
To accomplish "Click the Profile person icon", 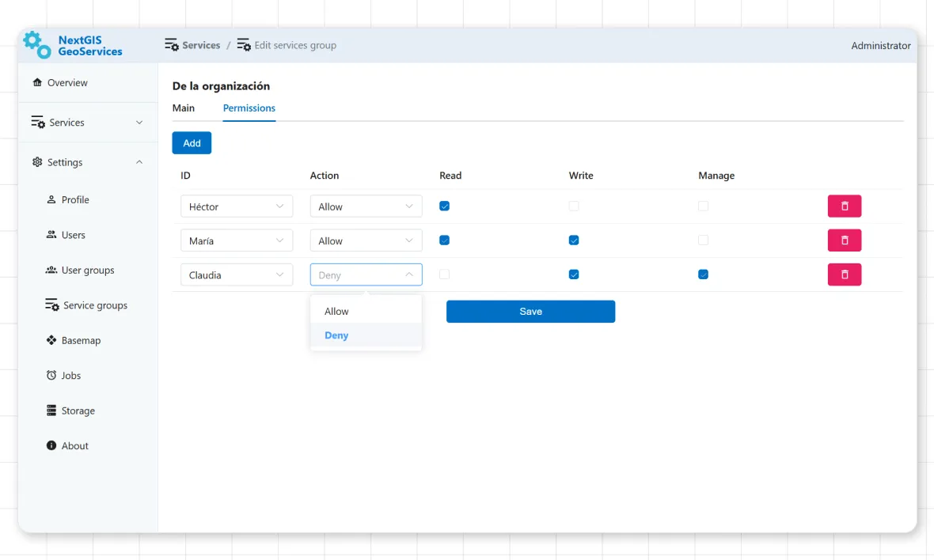I will [51, 199].
